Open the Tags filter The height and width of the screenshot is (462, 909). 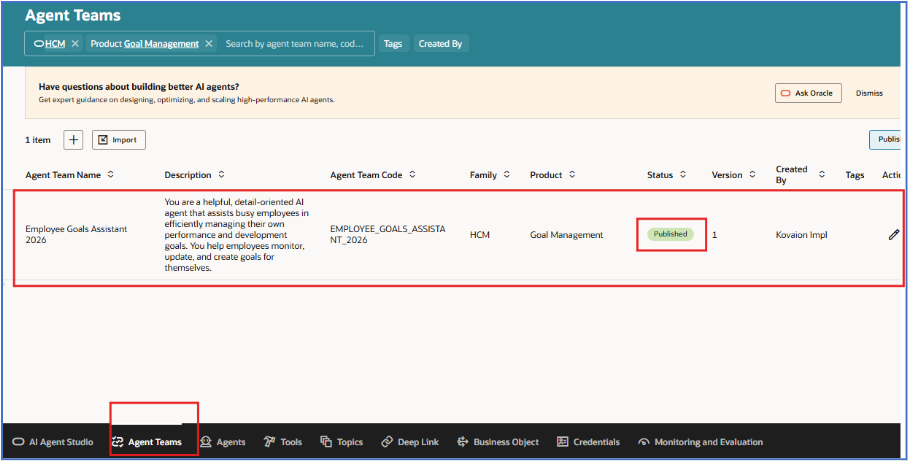pos(393,43)
